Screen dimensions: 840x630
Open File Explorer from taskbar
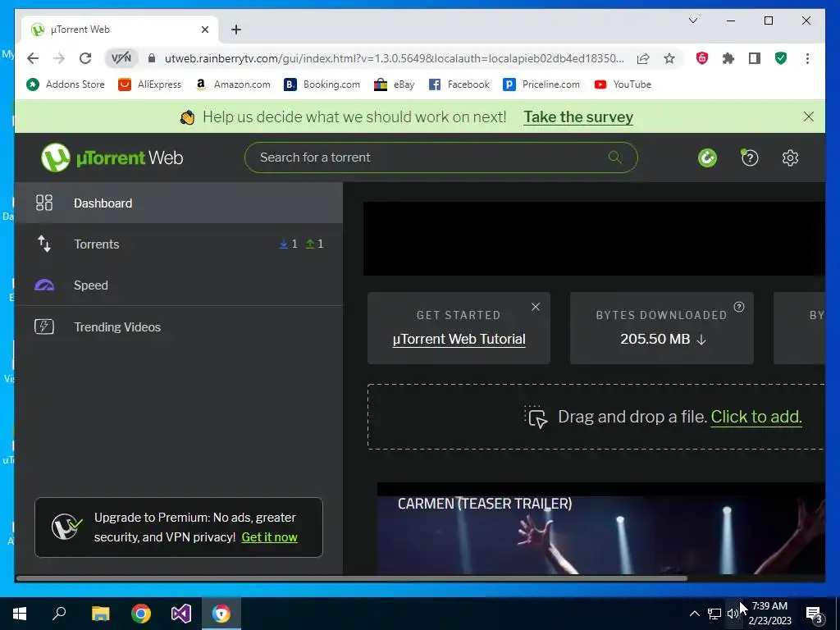pos(100,614)
